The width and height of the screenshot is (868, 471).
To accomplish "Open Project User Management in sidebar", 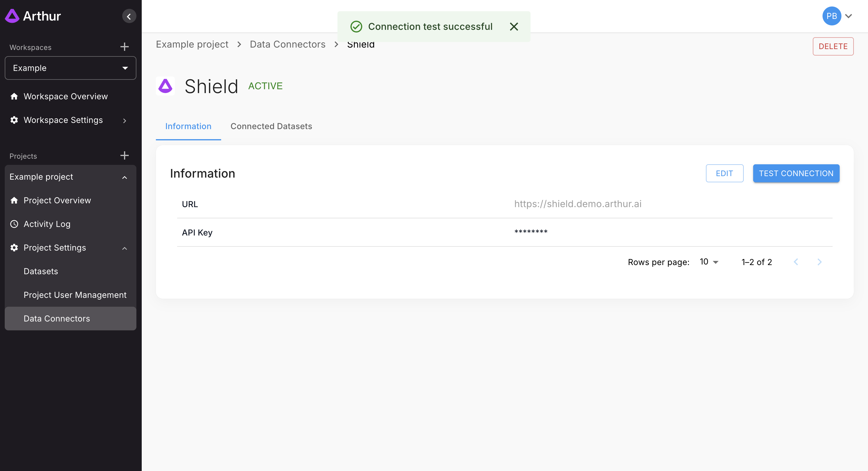I will pyautogui.click(x=75, y=295).
